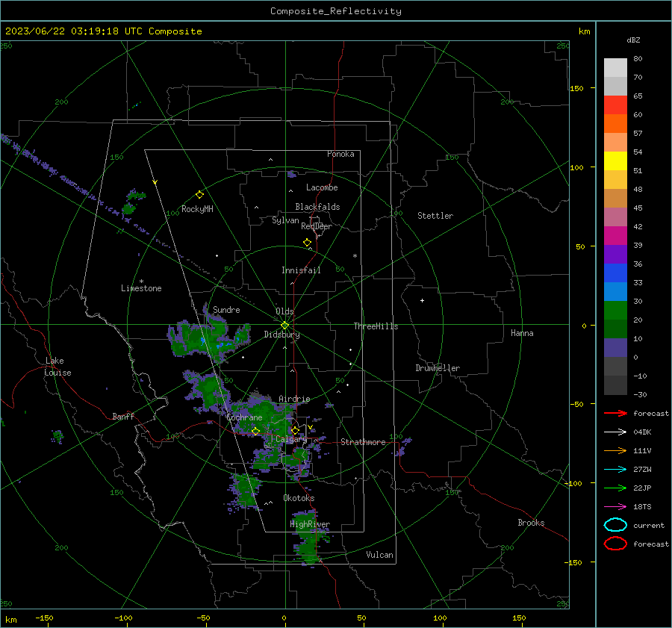
Task: Click the red swatch in dBZ legend
Action: point(615,105)
